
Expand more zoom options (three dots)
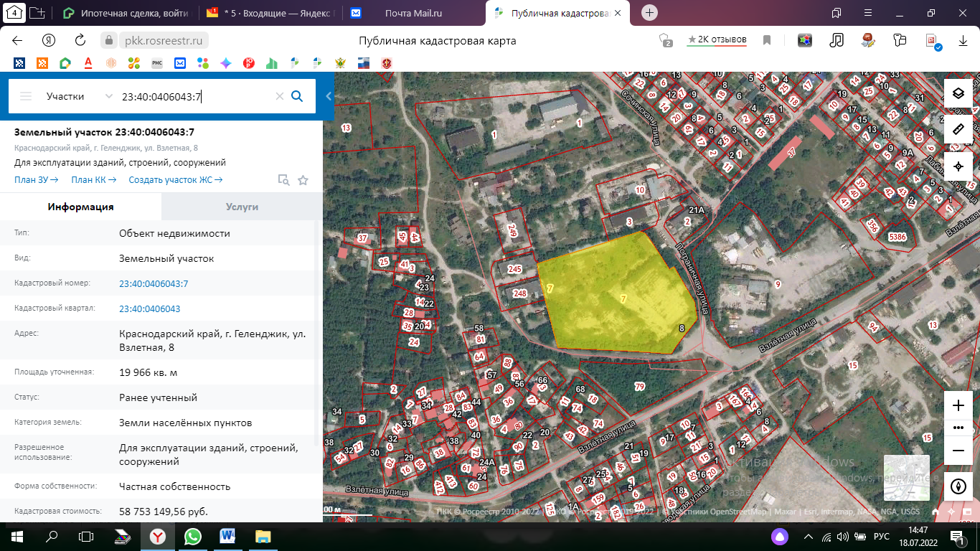coord(958,428)
